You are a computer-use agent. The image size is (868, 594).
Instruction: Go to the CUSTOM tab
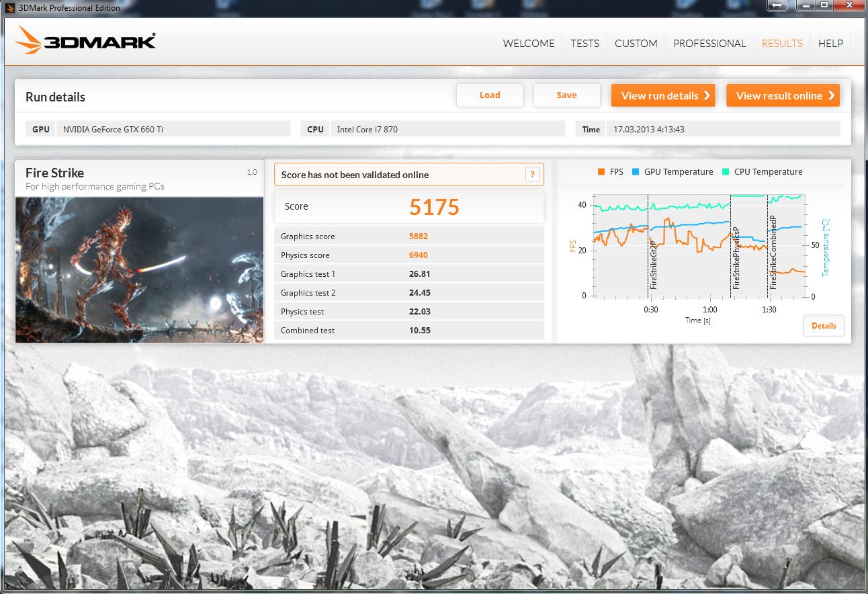636,43
